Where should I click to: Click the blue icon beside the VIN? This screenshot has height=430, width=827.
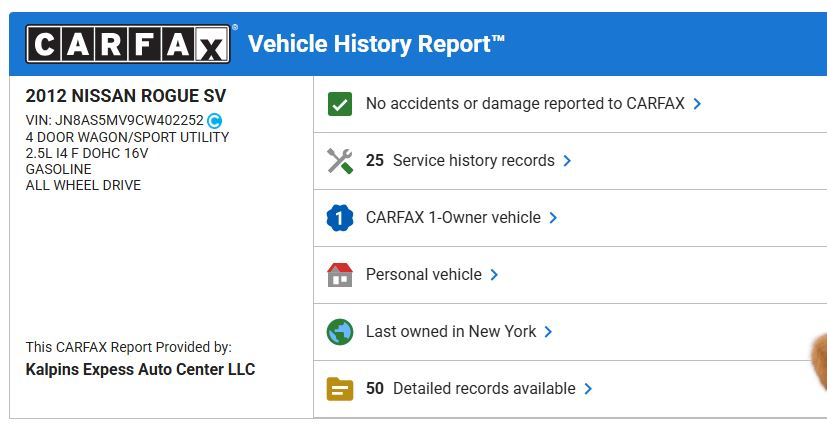[x=215, y=121]
